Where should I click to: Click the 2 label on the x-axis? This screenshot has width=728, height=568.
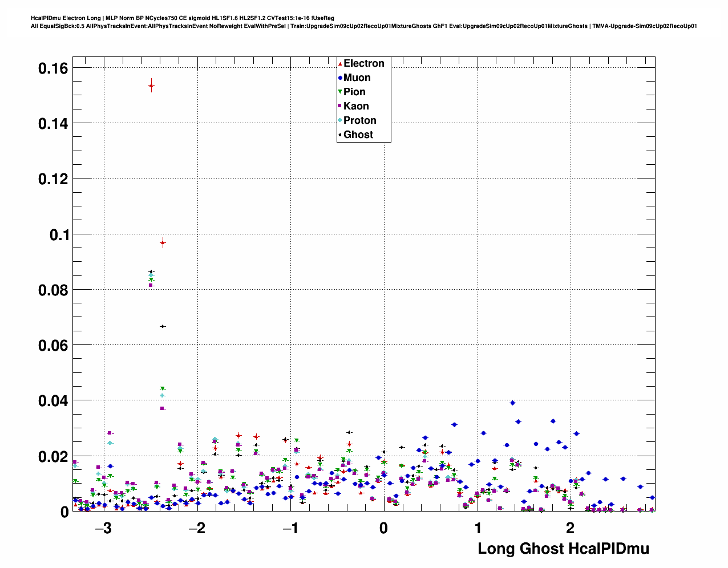570,529
